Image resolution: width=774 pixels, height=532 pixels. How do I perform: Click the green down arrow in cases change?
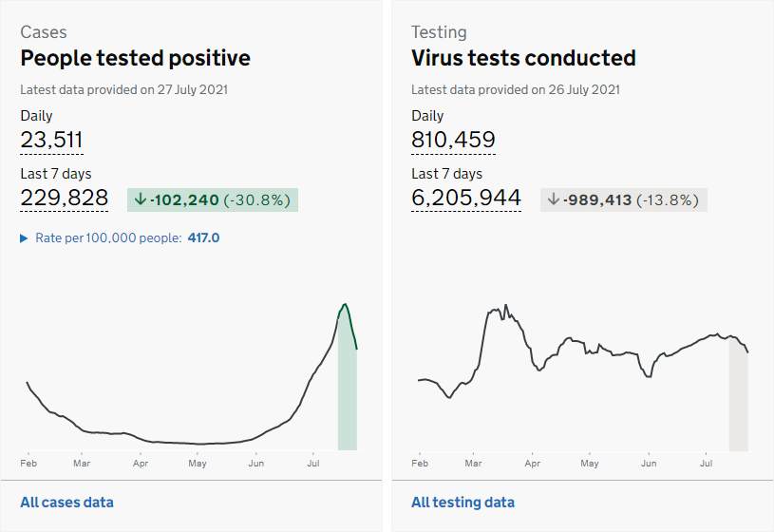[142, 199]
